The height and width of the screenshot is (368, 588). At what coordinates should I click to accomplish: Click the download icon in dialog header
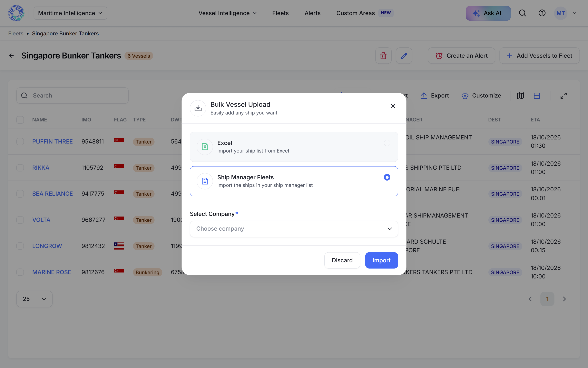tap(198, 108)
